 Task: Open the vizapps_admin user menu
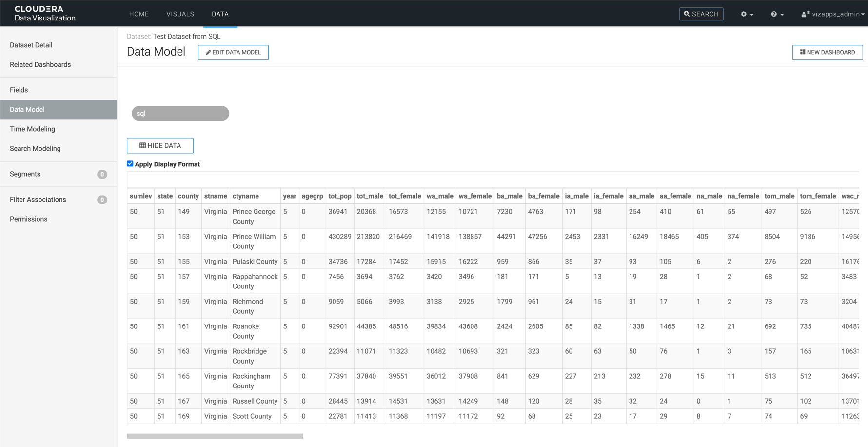click(x=832, y=14)
